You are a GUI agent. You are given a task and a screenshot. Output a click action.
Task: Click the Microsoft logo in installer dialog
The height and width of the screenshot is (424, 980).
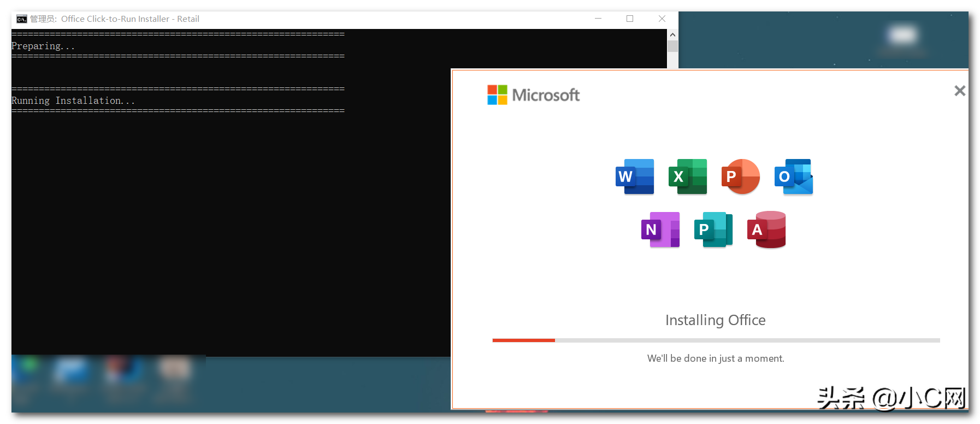(x=533, y=95)
